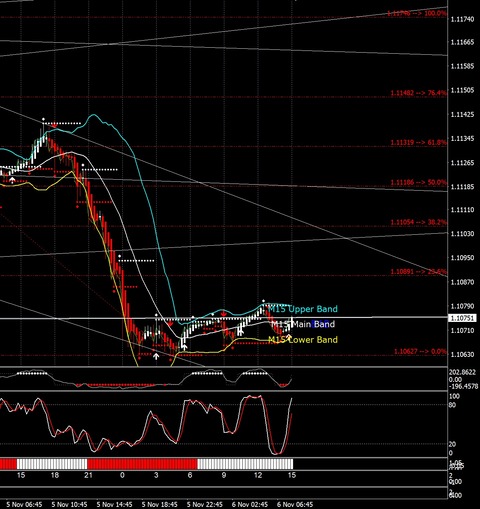Click the 1.11319 --> 61.8% retracement label
The image size is (480, 509).
tap(418, 142)
